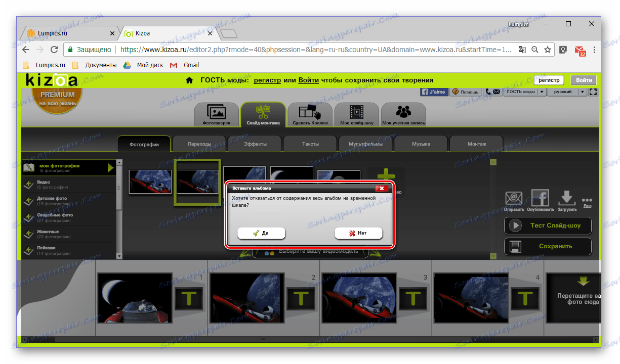620x364 pixels.
Task: Click the J'aime Facebook button
Action: (434, 92)
